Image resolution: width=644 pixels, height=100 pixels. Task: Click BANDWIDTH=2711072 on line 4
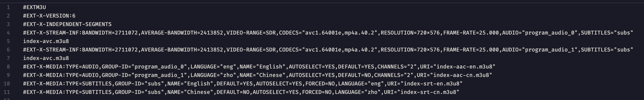point(110,33)
